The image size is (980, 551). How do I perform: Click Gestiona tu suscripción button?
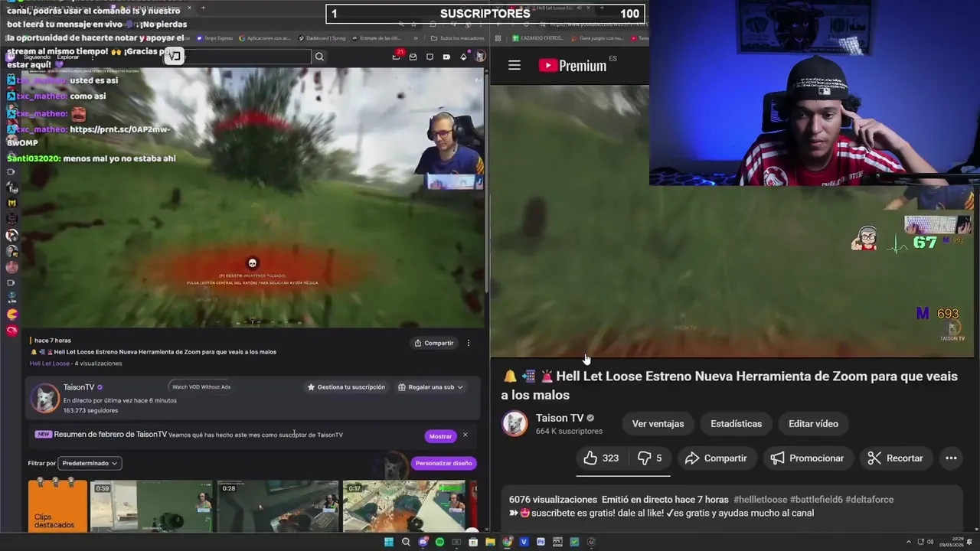click(x=346, y=387)
